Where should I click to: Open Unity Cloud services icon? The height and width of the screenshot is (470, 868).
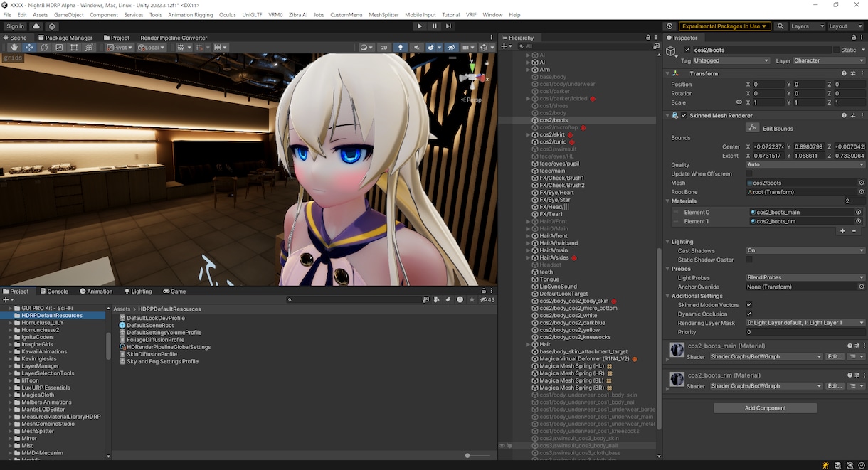click(36, 26)
